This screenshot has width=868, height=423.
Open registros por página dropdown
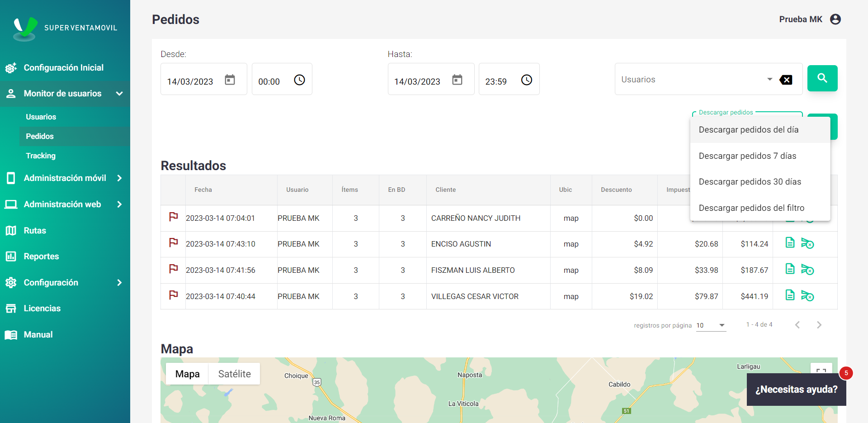[x=711, y=325]
